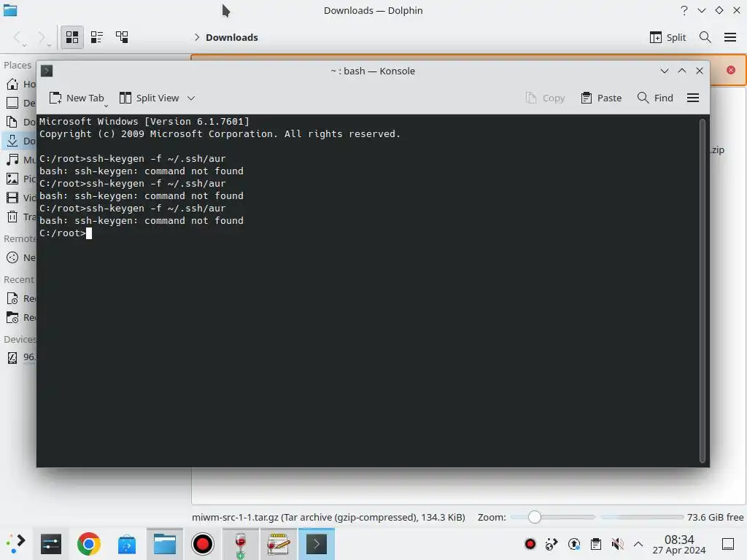This screenshot has width=747, height=560.
Task: Open the notepad editor on taskbar
Action: pos(278,544)
